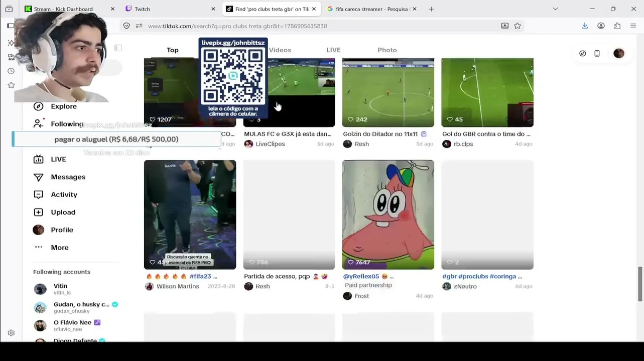This screenshot has width=644, height=361.
Task: Open 'Golzin do Ditador no 11x11' title
Action: click(384, 134)
